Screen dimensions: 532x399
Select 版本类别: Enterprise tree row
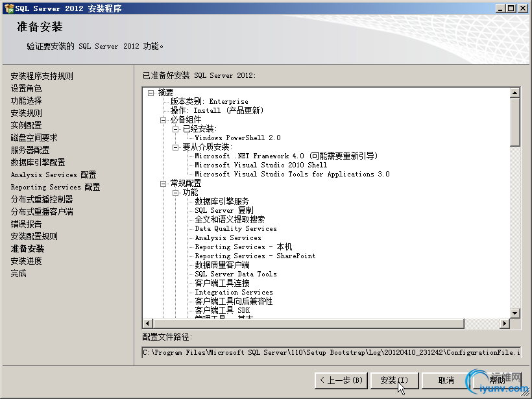(209, 101)
